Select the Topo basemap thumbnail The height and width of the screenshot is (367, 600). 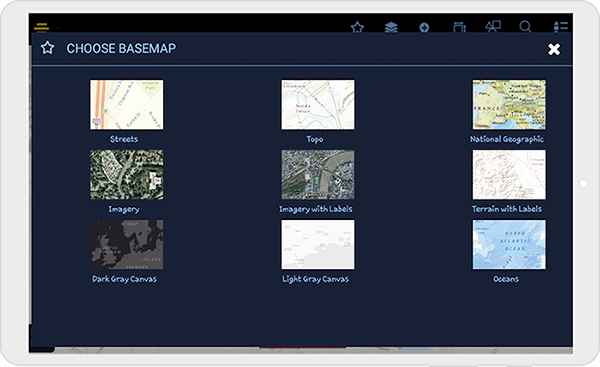pos(318,104)
